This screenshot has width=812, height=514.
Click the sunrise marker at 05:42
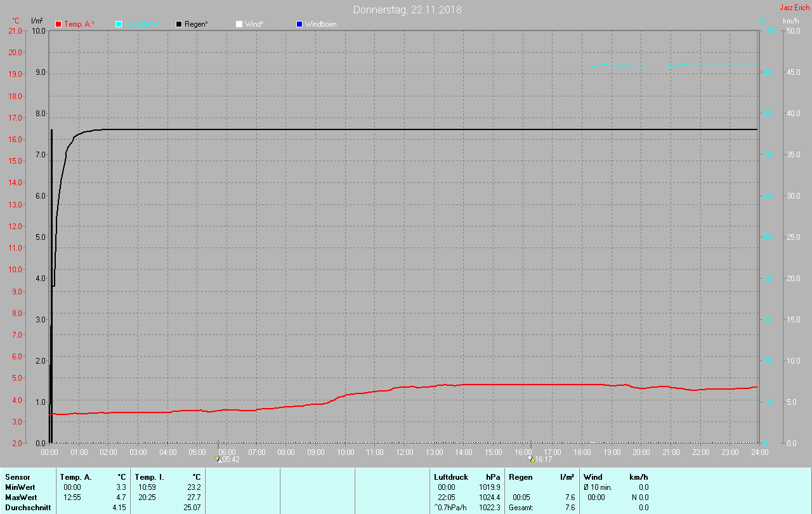[x=218, y=458]
